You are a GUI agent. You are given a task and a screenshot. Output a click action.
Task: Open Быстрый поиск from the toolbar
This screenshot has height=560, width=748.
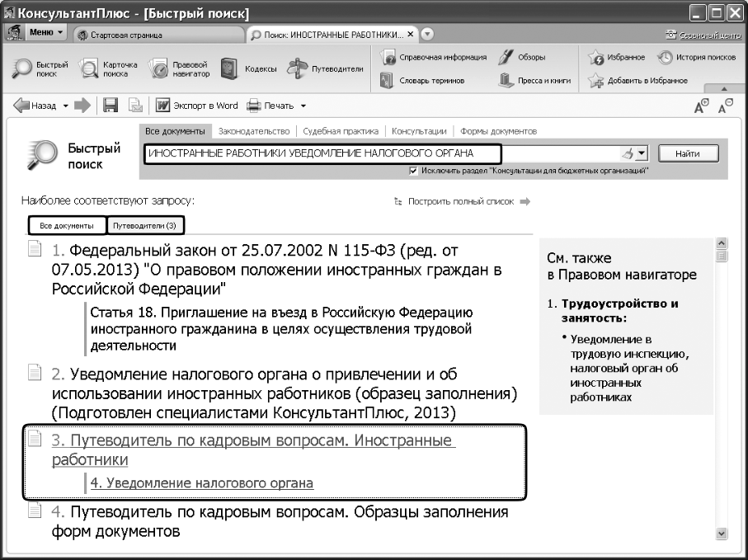tap(40, 68)
